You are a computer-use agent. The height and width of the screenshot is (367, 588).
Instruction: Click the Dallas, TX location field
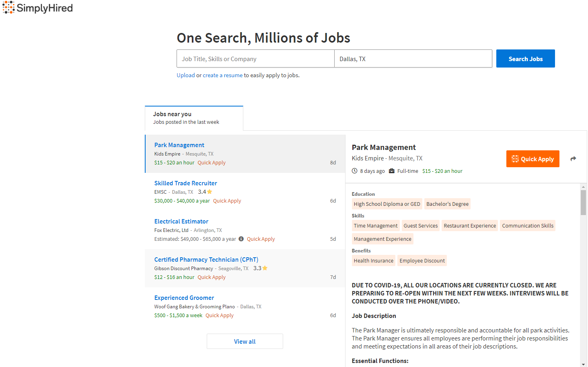coord(413,58)
